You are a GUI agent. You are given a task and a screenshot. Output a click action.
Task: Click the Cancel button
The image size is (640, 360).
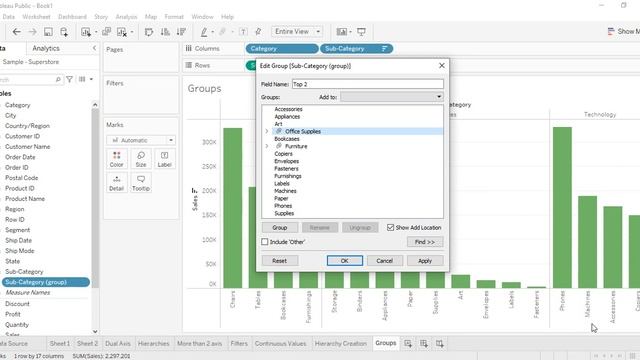384,260
